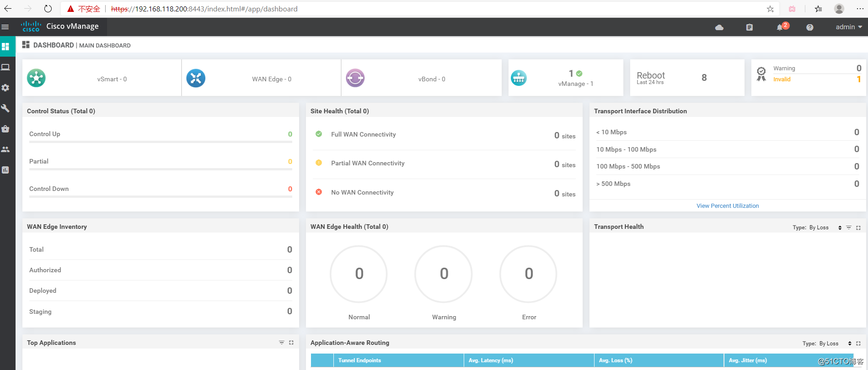Change Application-Aware Routing Type dropdown

[836, 344]
